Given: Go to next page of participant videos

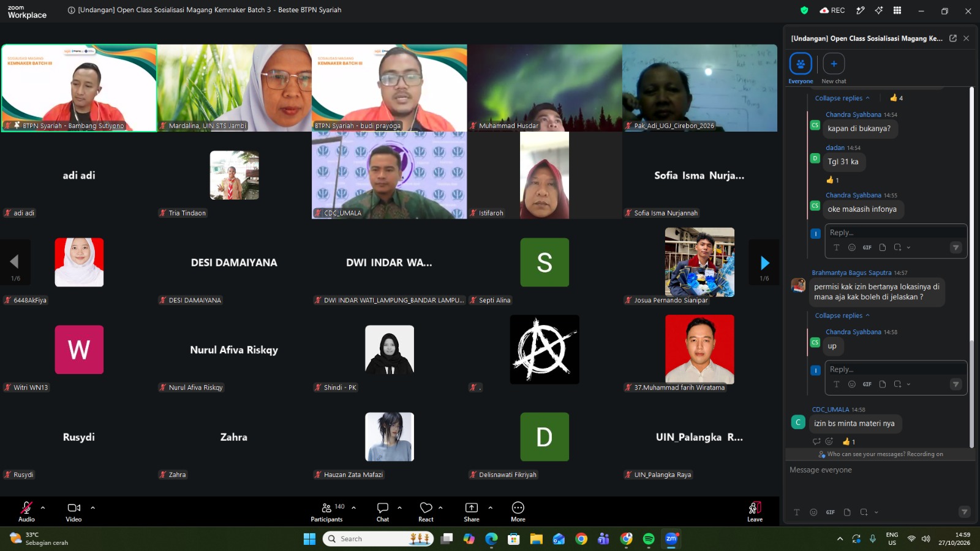Looking at the screenshot, I should tap(764, 263).
